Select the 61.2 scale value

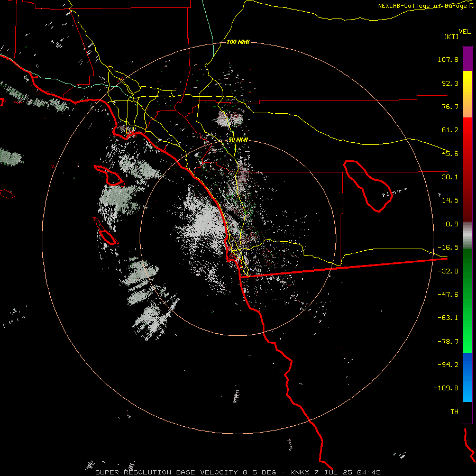[x=450, y=130]
